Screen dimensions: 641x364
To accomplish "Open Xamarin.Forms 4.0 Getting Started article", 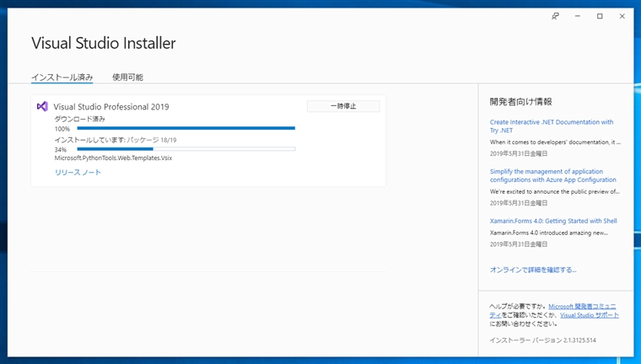I will 553,221.
